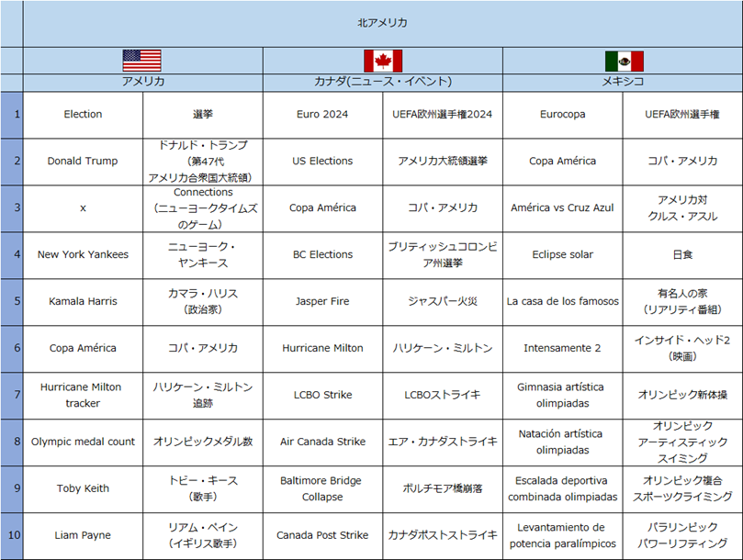
Task: Select the "US Elections" cell
Action: pyautogui.click(x=322, y=161)
